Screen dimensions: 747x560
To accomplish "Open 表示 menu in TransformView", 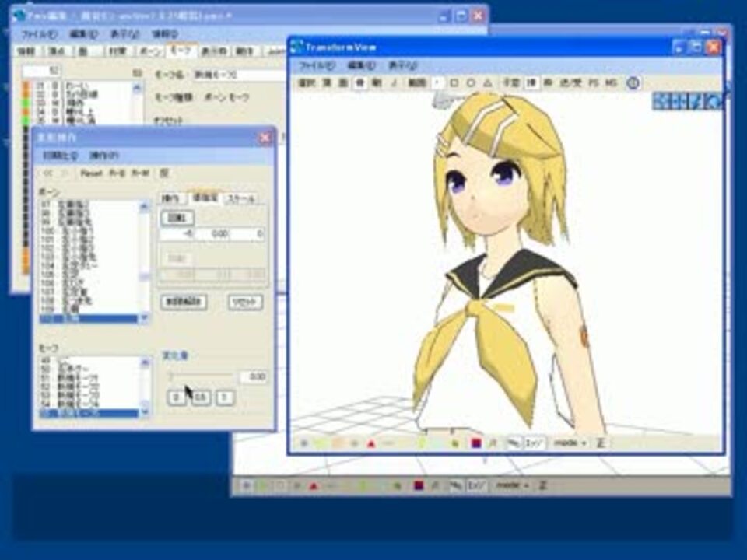I will (x=402, y=65).
